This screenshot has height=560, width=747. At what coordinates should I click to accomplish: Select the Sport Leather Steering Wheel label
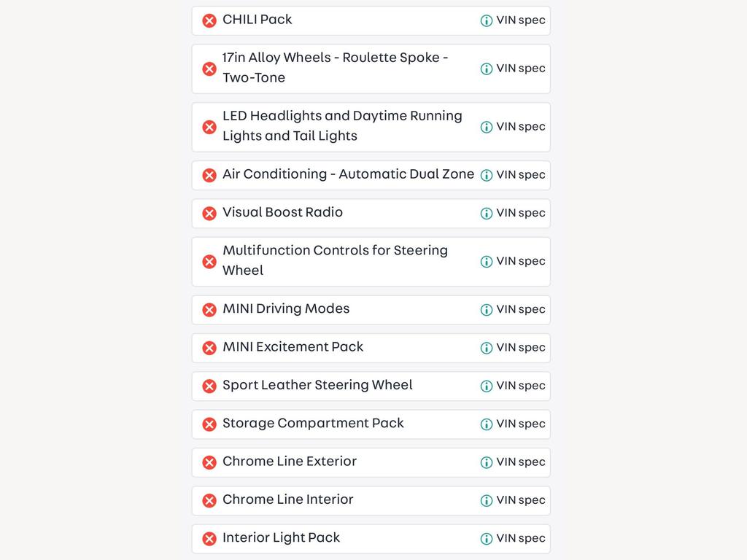pos(317,385)
